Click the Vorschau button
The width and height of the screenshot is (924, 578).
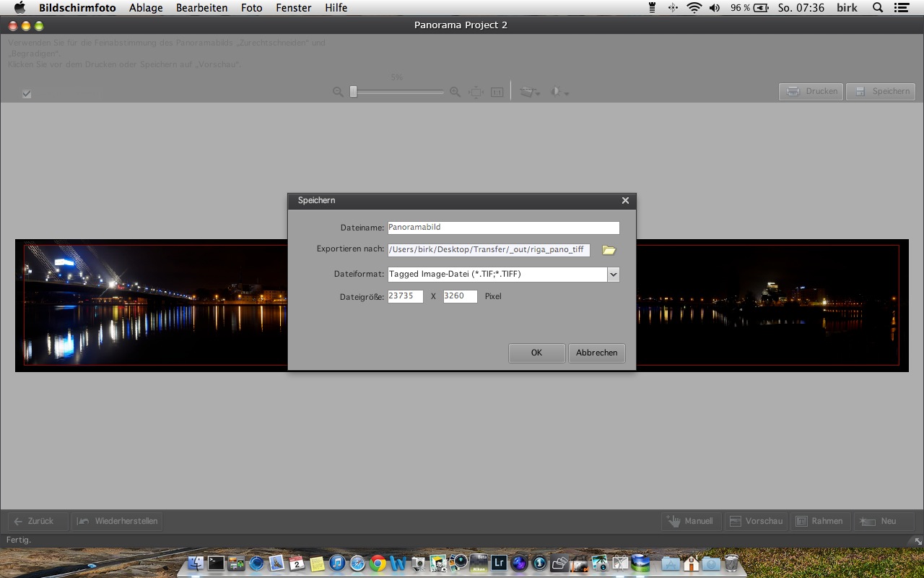(755, 521)
